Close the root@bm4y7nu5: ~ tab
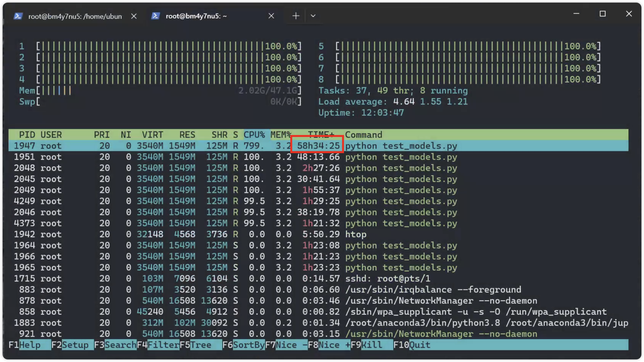This screenshot has height=362, width=644. (271, 16)
